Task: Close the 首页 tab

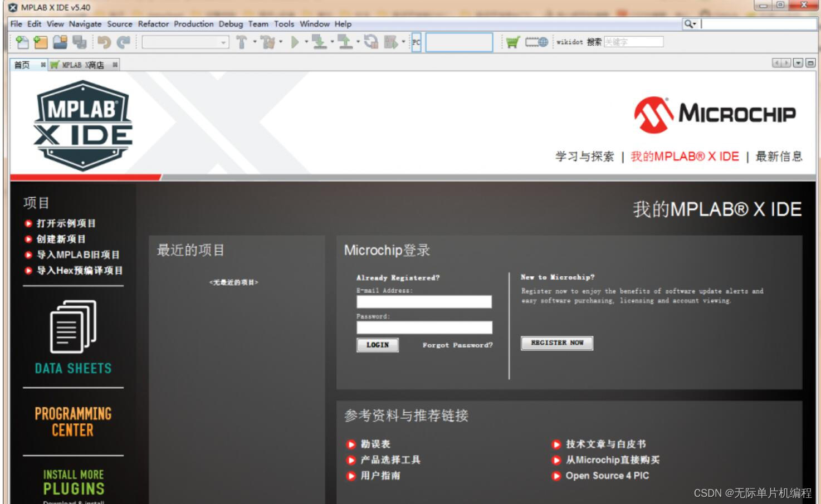Action: pos(43,65)
